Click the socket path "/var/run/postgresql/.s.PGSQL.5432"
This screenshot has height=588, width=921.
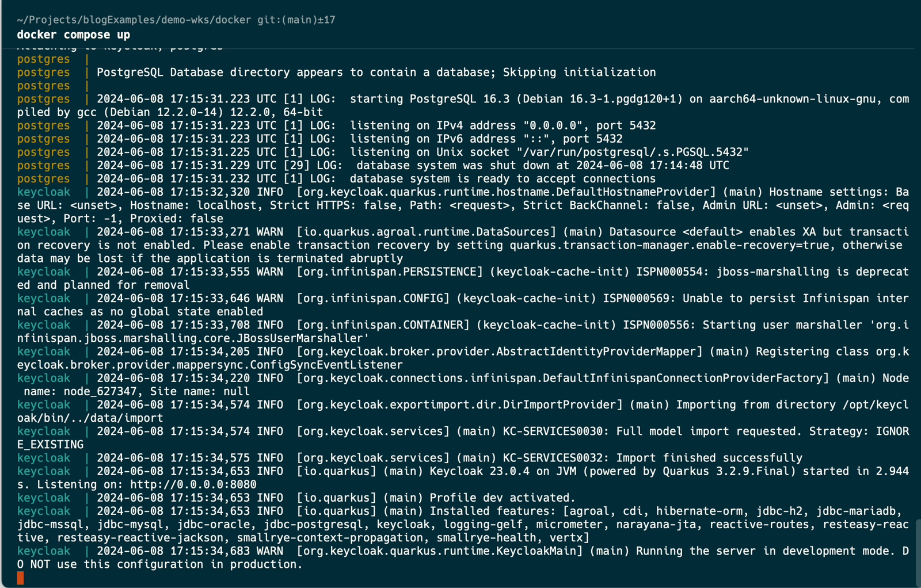click(633, 152)
